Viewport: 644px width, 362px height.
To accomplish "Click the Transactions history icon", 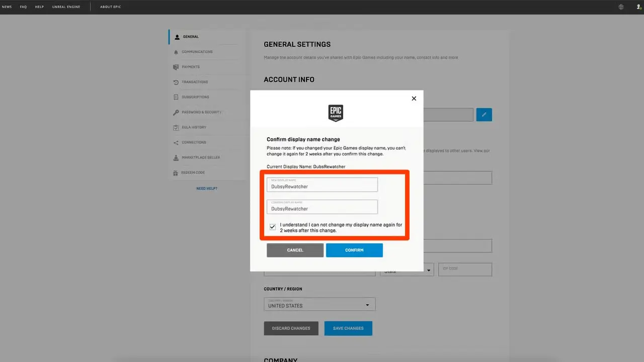I will coord(176,82).
